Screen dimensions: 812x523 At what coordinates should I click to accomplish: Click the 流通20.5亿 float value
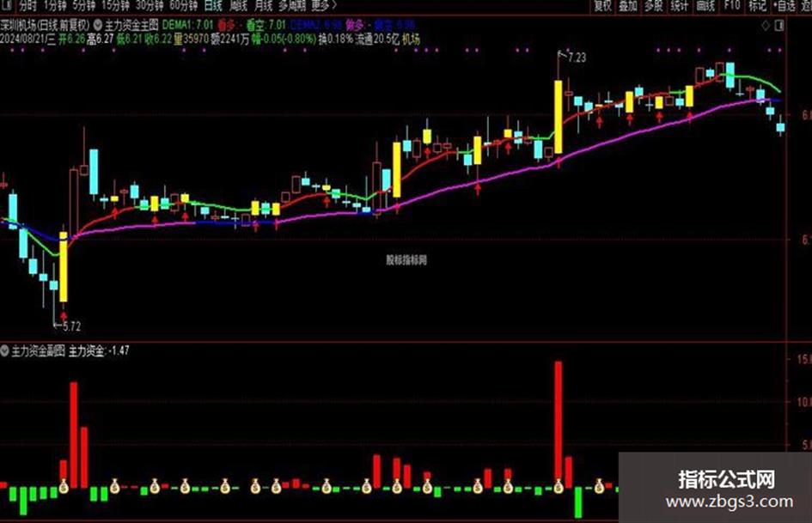click(x=377, y=40)
